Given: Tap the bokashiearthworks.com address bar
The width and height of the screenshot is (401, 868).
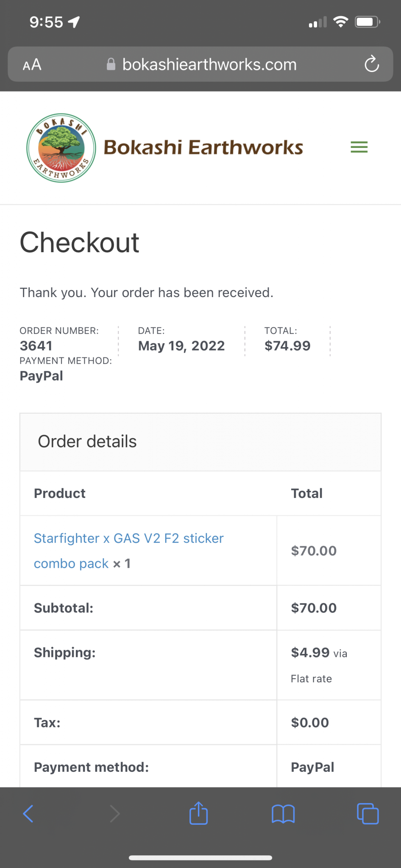Looking at the screenshot, I should pyautogui.click(x=209, y=64).
